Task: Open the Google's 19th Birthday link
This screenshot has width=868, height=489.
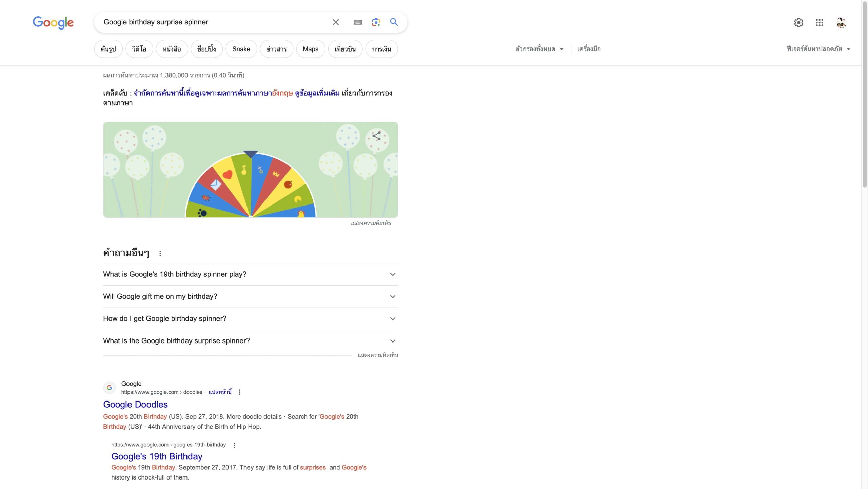Action: 157,456
